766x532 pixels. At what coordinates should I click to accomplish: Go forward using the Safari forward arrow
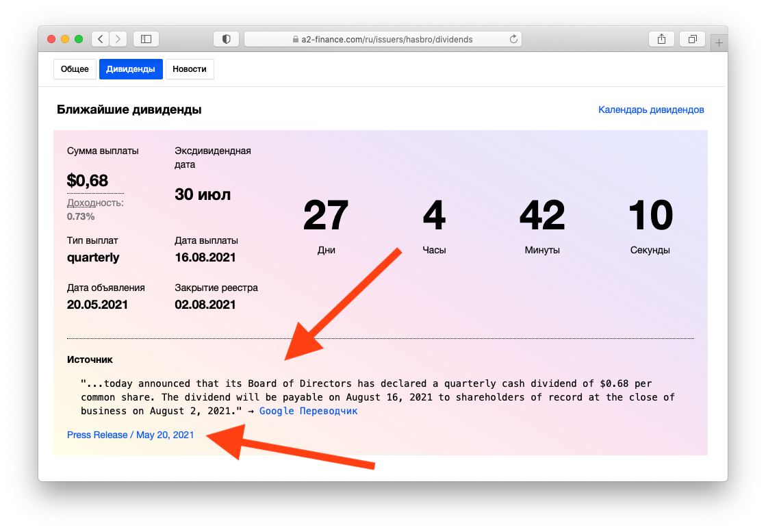[118, 39]
